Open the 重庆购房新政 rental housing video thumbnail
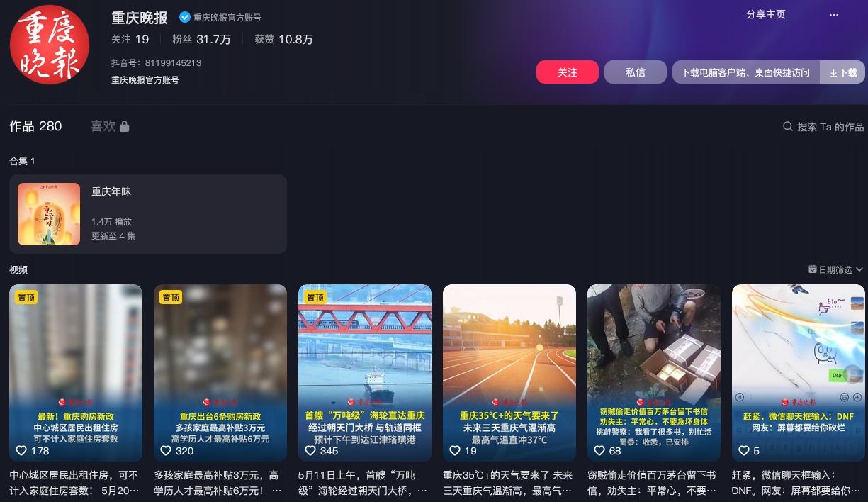The image size is (868, 502). [x=76, y=373]
